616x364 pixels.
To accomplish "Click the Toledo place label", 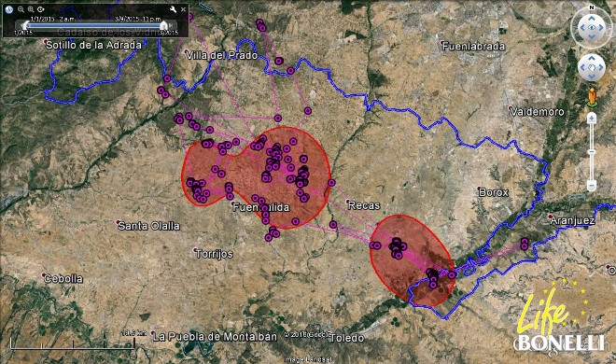I will pos(348,338).
